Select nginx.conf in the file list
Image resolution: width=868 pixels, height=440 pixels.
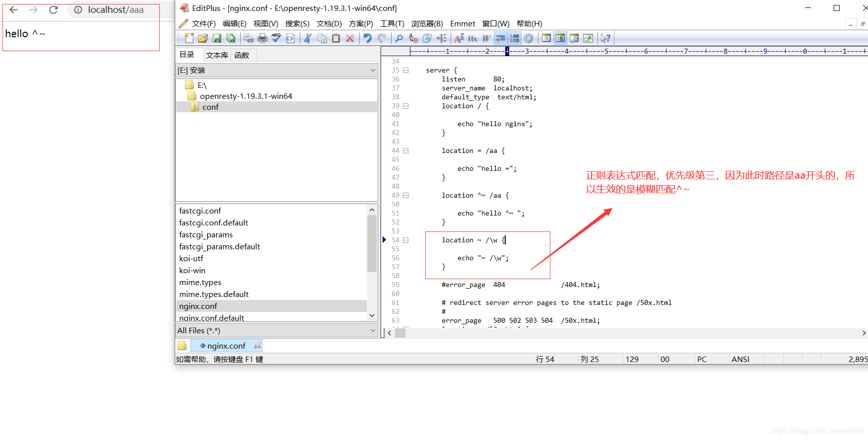coord(271,306)
